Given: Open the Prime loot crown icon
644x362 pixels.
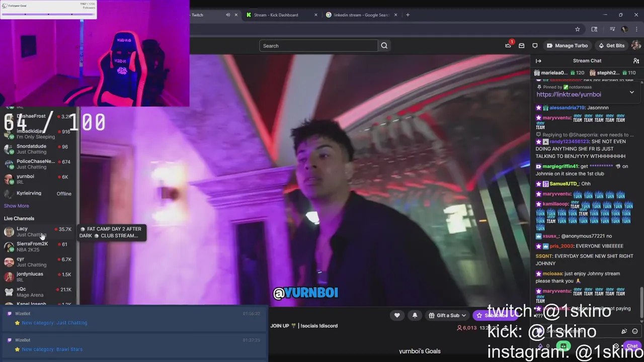Looking at the screenshot, I should click(x=508, y=46).
